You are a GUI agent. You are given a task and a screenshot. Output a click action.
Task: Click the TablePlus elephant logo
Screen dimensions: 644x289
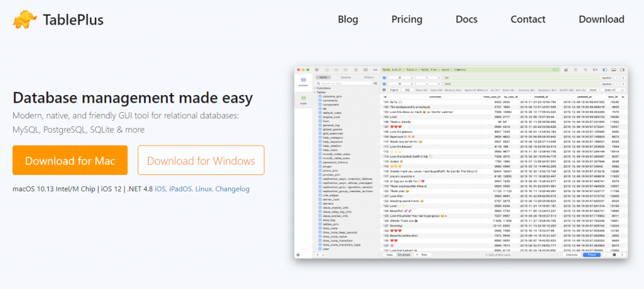(25, 20)
